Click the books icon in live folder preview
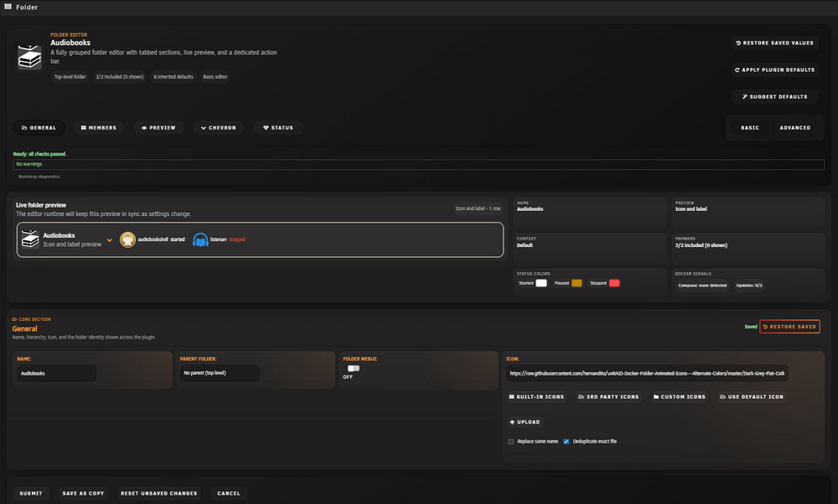This screenshot has height=504, width=838. (x=30, y=239)
